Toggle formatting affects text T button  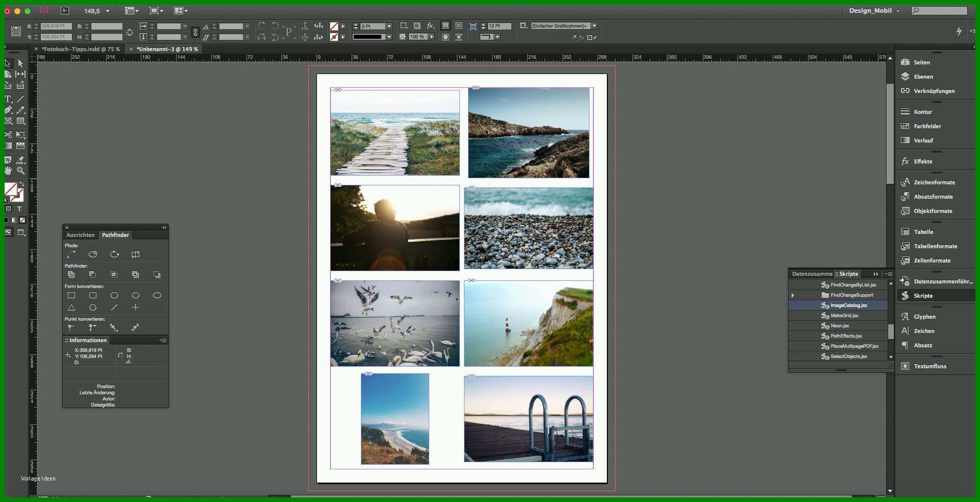19,209
